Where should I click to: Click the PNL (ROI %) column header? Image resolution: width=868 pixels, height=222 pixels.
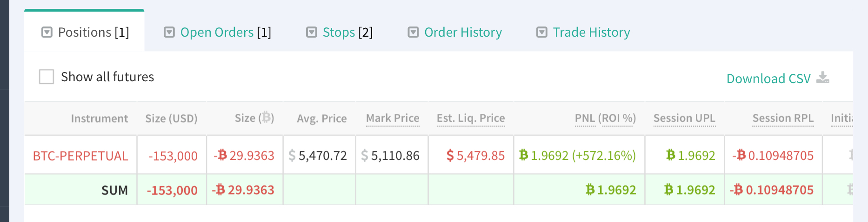point(605,118)
